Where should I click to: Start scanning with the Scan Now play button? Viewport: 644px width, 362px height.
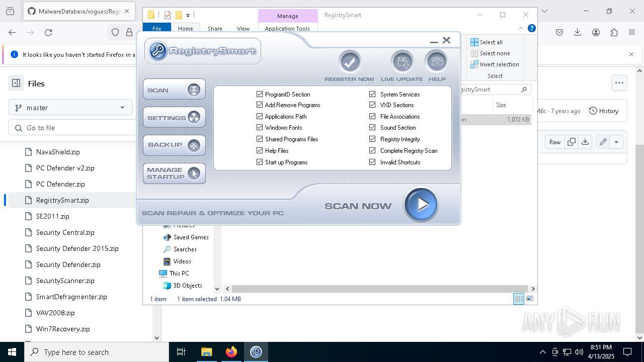coord(421,205)
